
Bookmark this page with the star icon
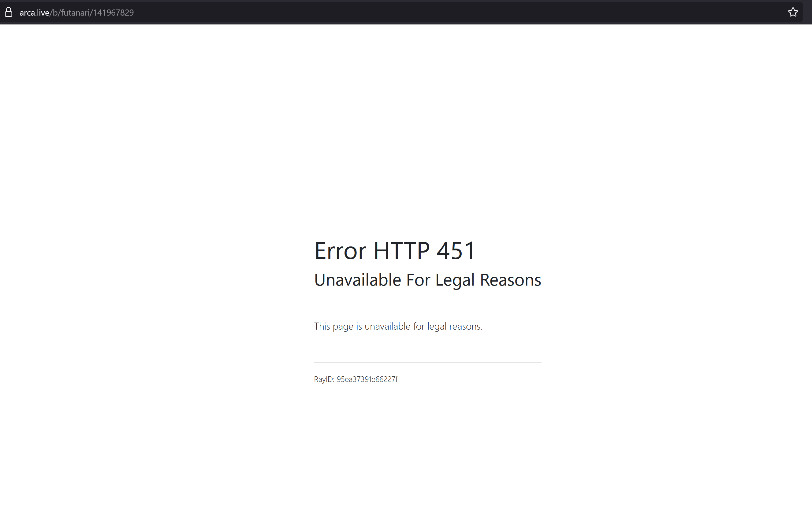pyautogui.click(x=793, y=13)
